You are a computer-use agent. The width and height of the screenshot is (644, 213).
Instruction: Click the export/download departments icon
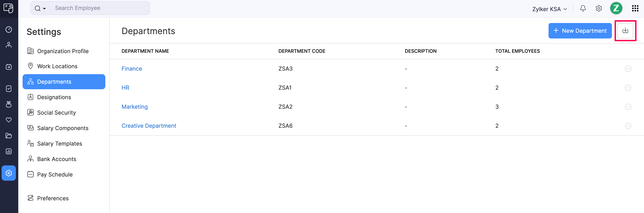click(625, 30)
